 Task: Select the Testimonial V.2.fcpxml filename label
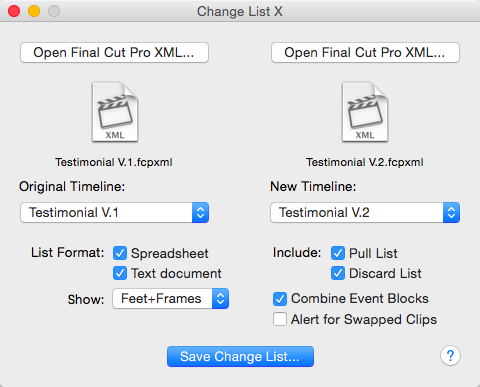pos(365,162)
